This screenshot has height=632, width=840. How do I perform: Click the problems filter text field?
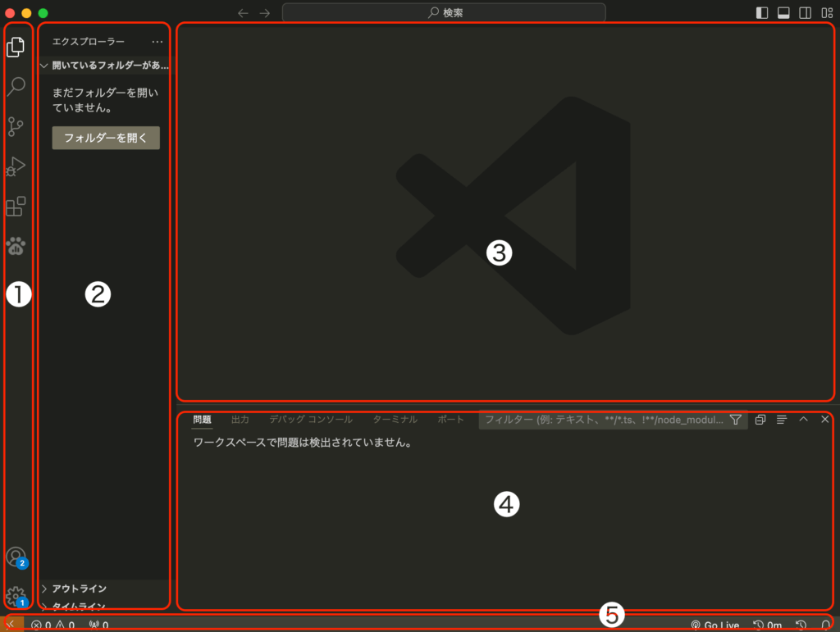click(603, 420)
